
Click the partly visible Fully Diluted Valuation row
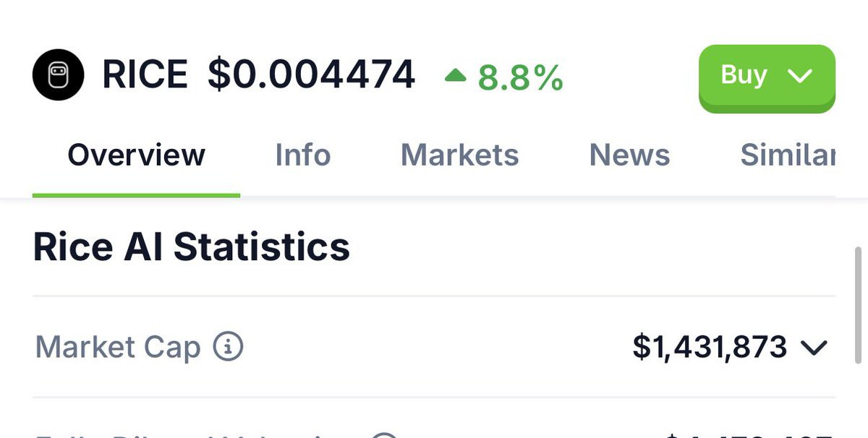click(434, 426)
